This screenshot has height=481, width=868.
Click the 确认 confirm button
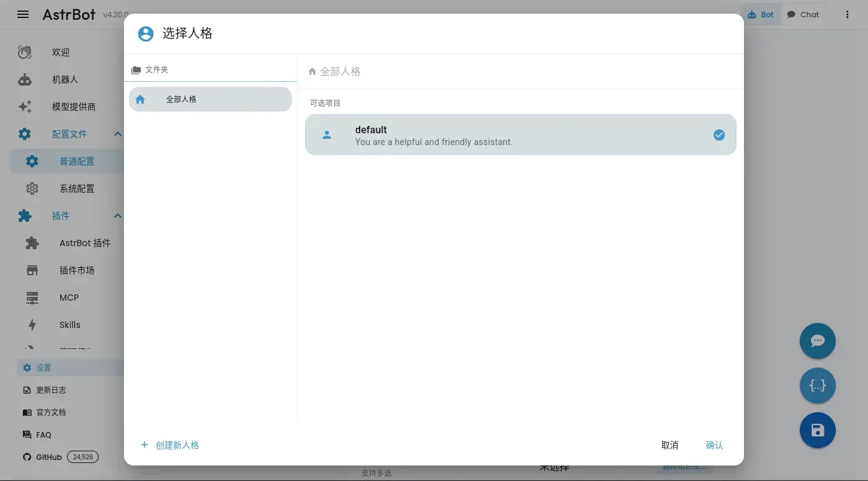[714, 445]
